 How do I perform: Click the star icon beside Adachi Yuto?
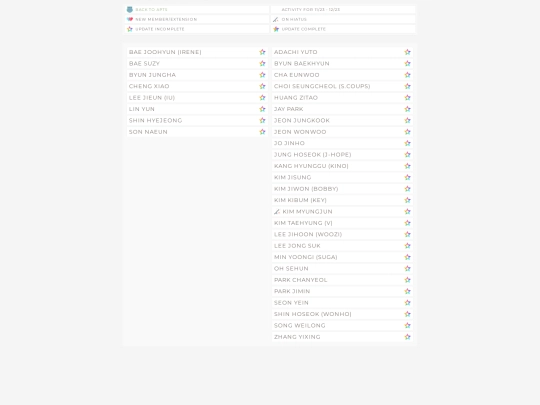(408, 52)
